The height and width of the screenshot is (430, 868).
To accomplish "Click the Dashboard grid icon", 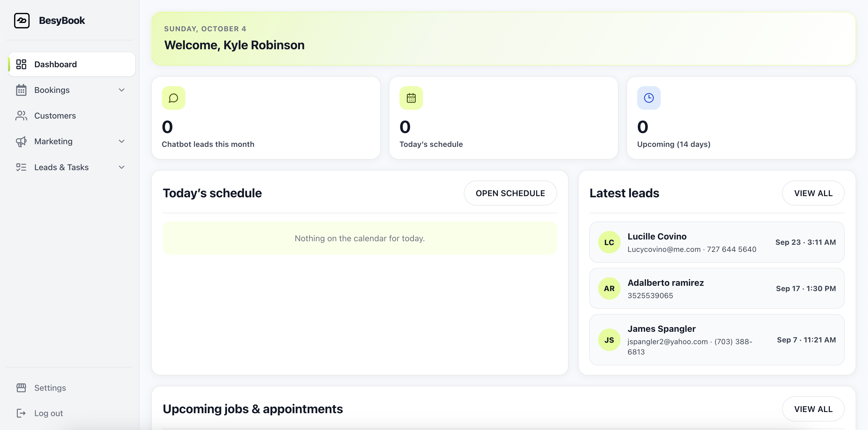I will 21,64.
